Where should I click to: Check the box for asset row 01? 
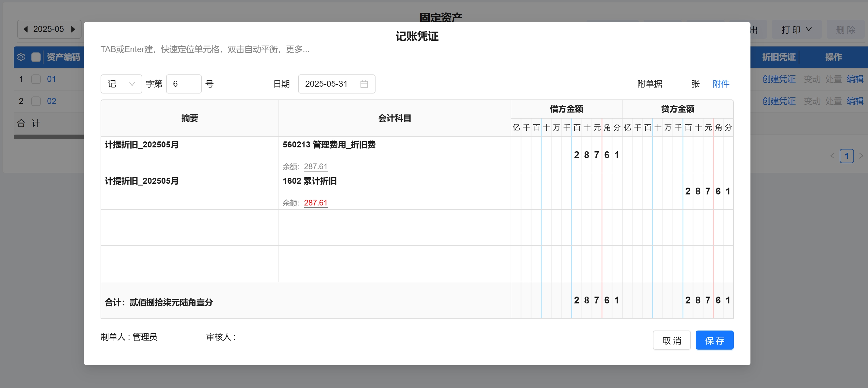[36, 79]
